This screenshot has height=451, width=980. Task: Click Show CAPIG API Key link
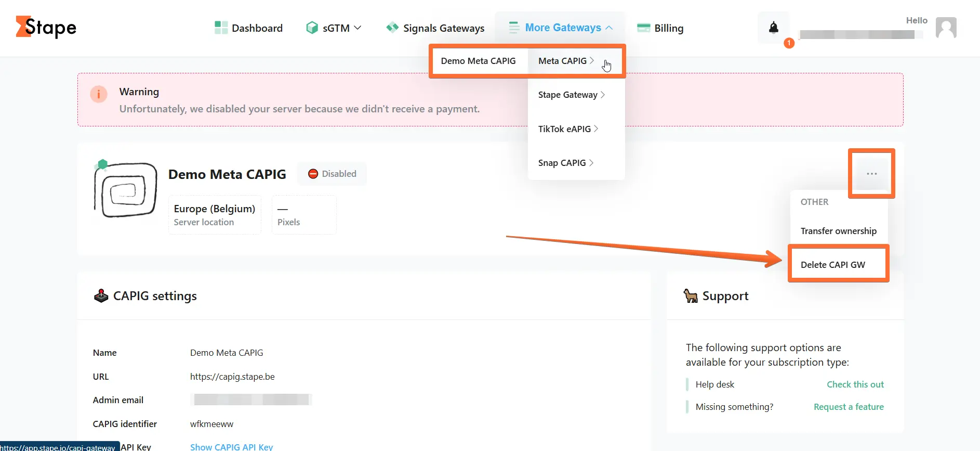point(231,446)
